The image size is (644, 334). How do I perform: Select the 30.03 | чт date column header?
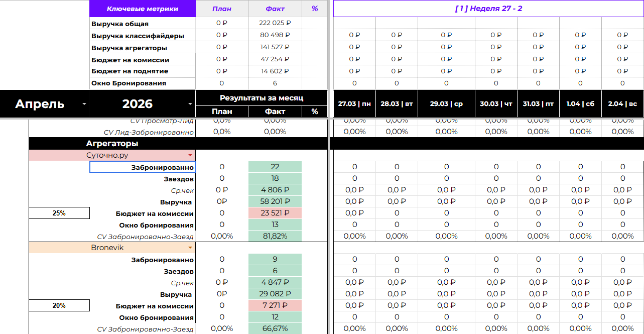pos(496,104)
